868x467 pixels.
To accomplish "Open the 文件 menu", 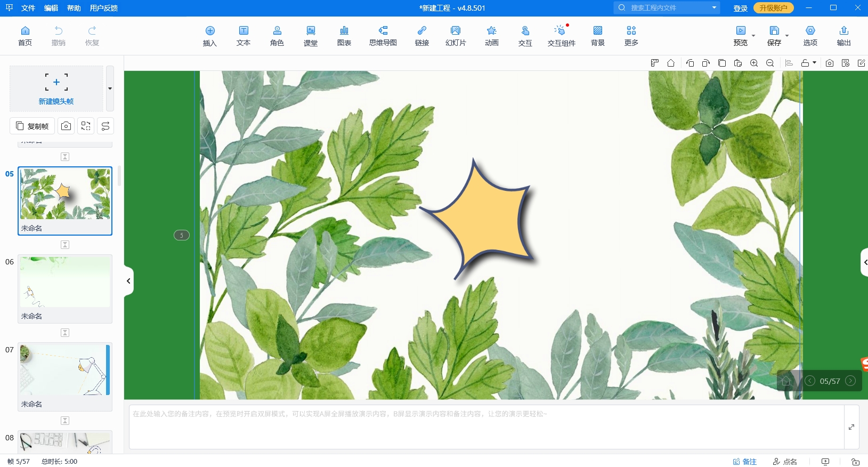I will pyautogui.click(x=28, y=8).
